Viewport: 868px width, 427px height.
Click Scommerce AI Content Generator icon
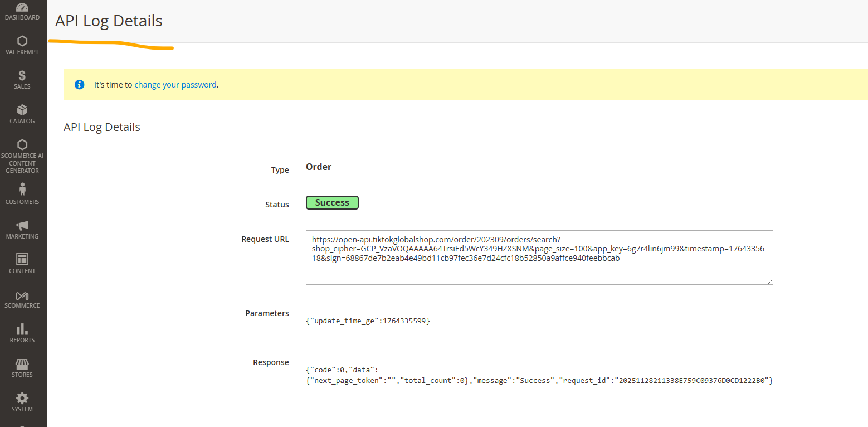tap(22, 144)
